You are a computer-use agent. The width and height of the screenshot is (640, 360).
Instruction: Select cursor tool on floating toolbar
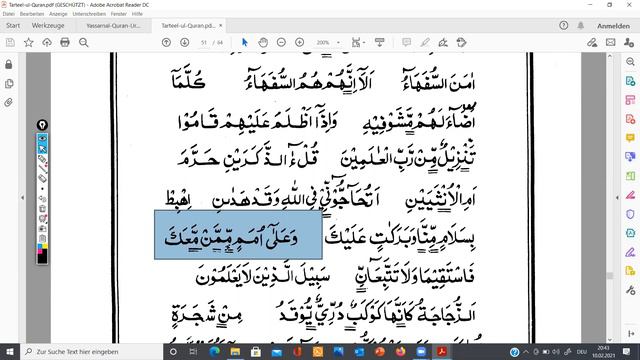(42, 149)
